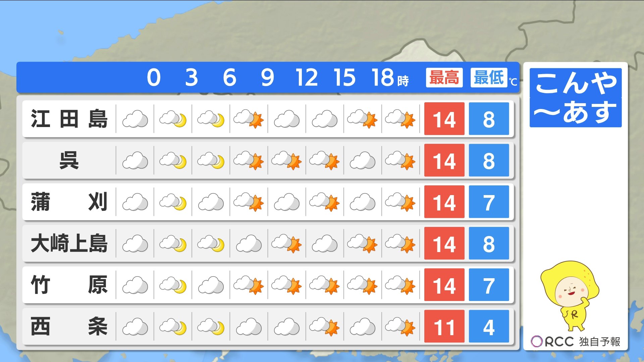Select the 最低 temperature header label

tap(489, 78)
